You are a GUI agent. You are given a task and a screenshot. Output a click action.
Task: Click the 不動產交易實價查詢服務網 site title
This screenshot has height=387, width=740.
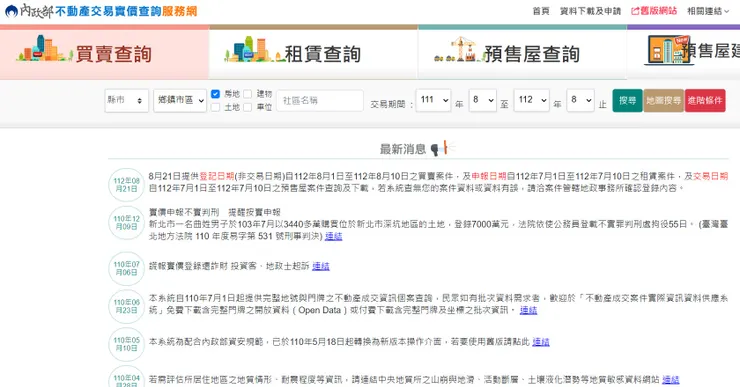pos(126,11)
